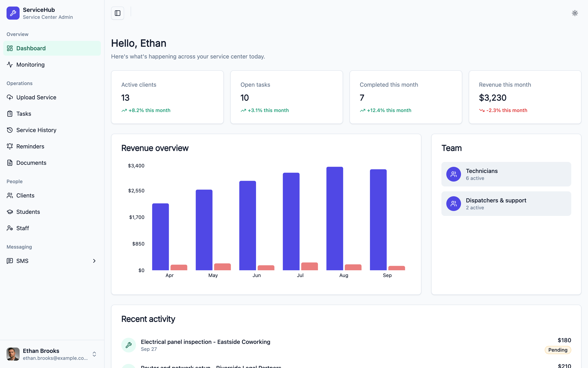Viewport: 588px width, 368px height.
Task: Open the Dispatchers & support card
Action: (506, 204)
